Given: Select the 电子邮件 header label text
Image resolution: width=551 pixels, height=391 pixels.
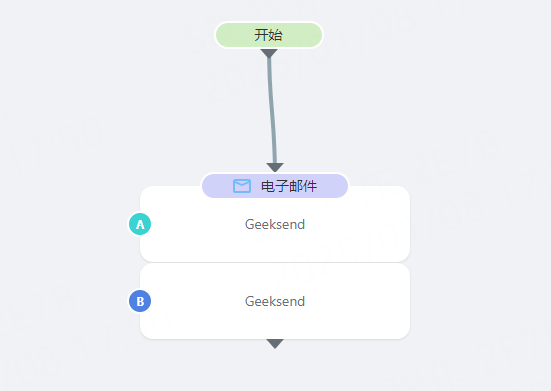Looking at the screenshot, I should 289,186.
